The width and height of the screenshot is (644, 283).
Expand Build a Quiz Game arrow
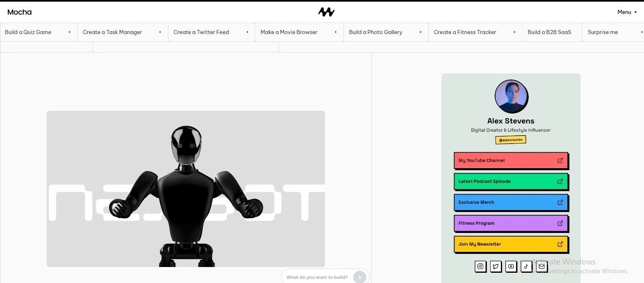click(x=69, y=32)
